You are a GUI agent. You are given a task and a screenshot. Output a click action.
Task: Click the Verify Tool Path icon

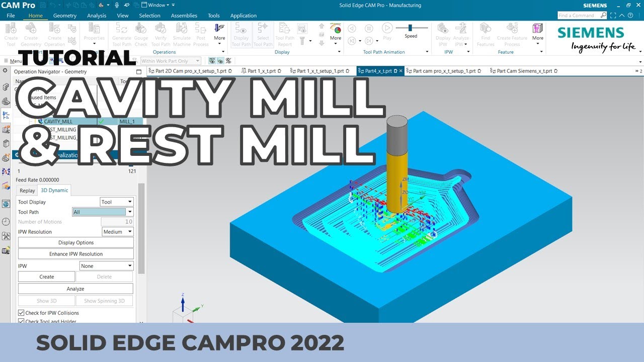tap(160, 29)
